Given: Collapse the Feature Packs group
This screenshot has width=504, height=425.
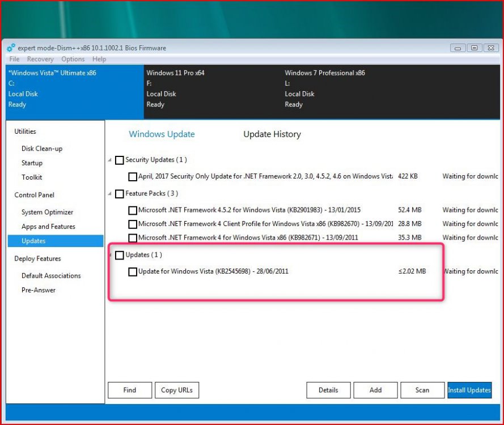Looking at the screenshot, I should (x=110, y=194).
